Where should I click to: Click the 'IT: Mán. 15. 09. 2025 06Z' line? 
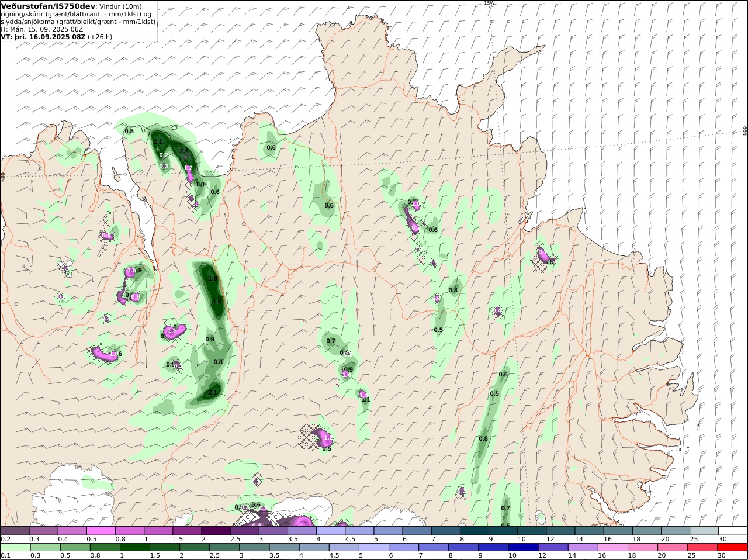click(x=42, y=29)
